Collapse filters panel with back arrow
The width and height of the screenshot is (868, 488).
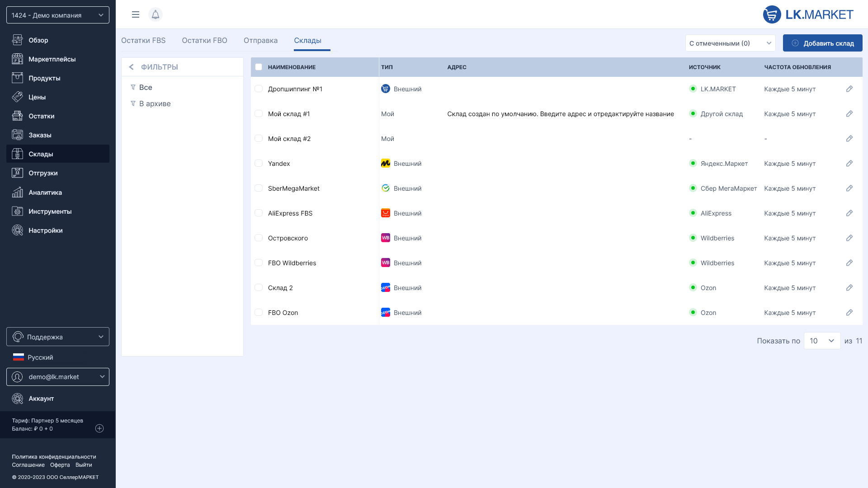coord(131,67)
